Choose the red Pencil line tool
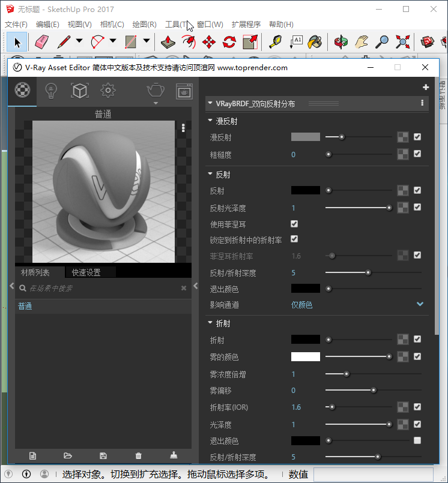Screen dimensions: 448x483 (x=64, y=42)
